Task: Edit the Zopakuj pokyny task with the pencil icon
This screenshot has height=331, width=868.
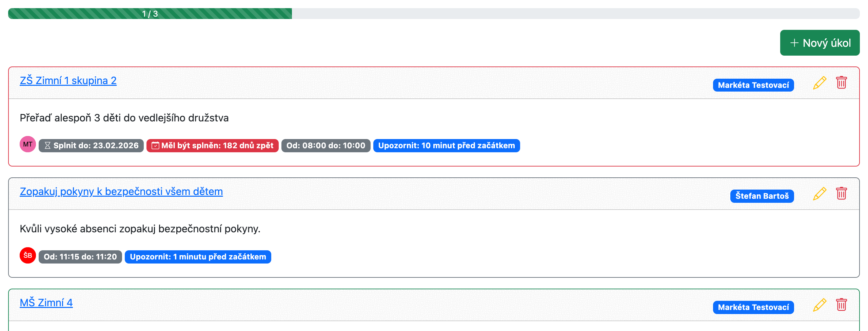Action: [x=820, y=194]
